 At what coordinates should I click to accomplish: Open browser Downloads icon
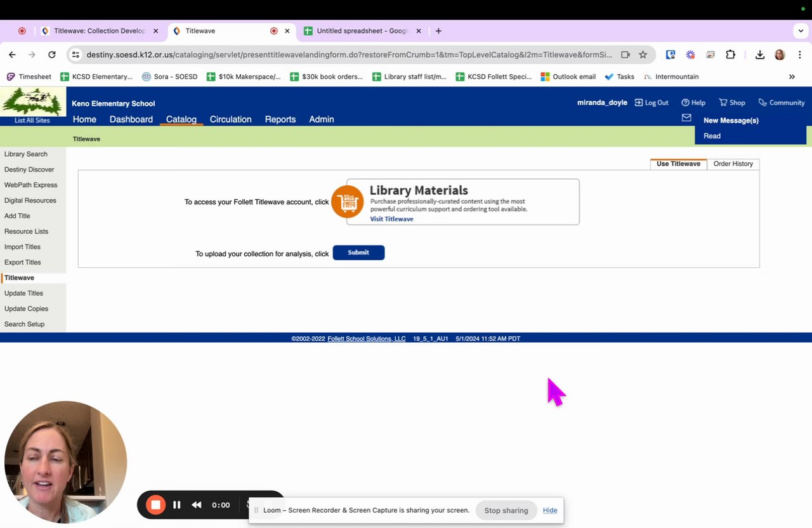pos(760,55)
